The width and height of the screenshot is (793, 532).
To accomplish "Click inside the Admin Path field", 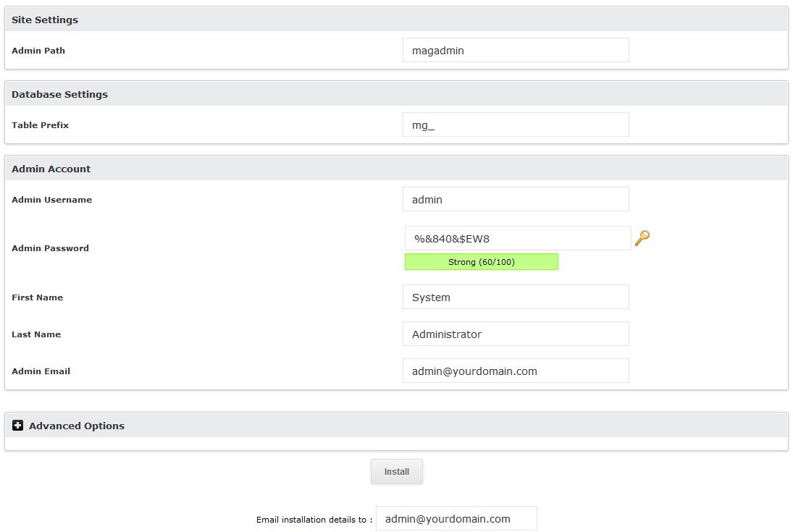I will pos(515,49).
